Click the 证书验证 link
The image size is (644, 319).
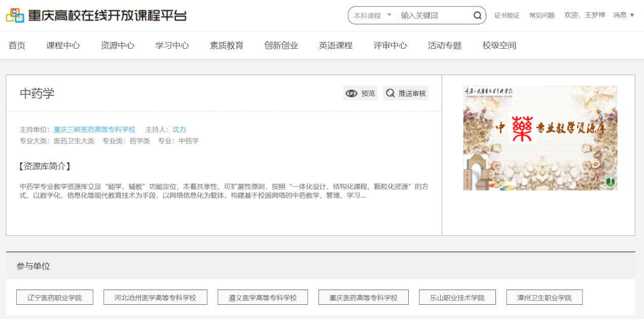click(507, 16)
